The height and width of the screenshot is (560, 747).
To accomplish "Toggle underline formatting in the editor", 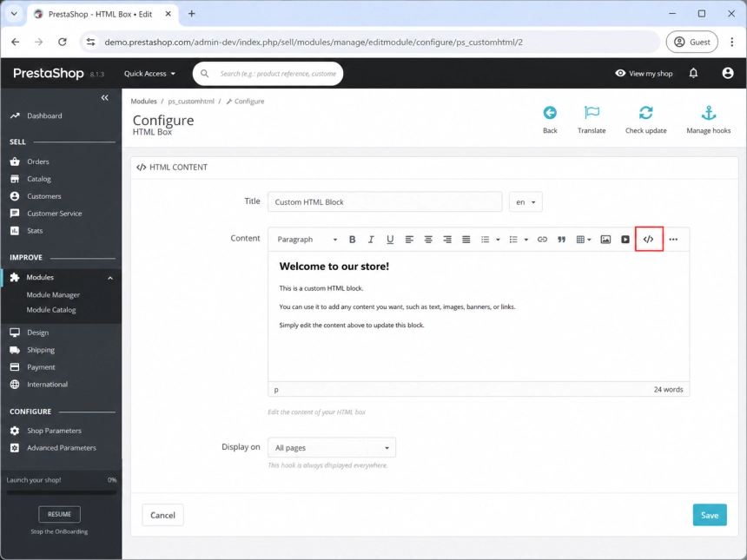I will point(390,239).
